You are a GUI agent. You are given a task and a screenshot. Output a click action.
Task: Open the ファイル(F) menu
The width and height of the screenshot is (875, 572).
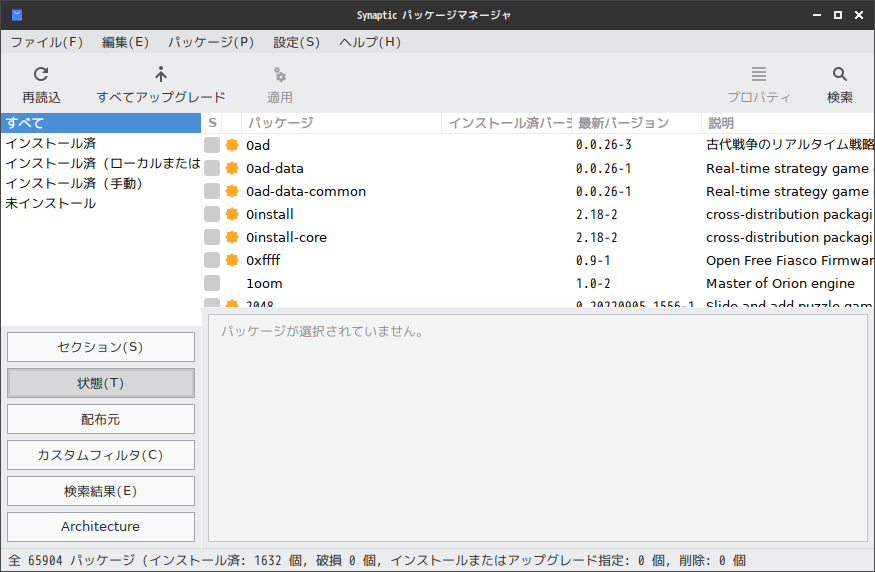[x=47, y=42]
